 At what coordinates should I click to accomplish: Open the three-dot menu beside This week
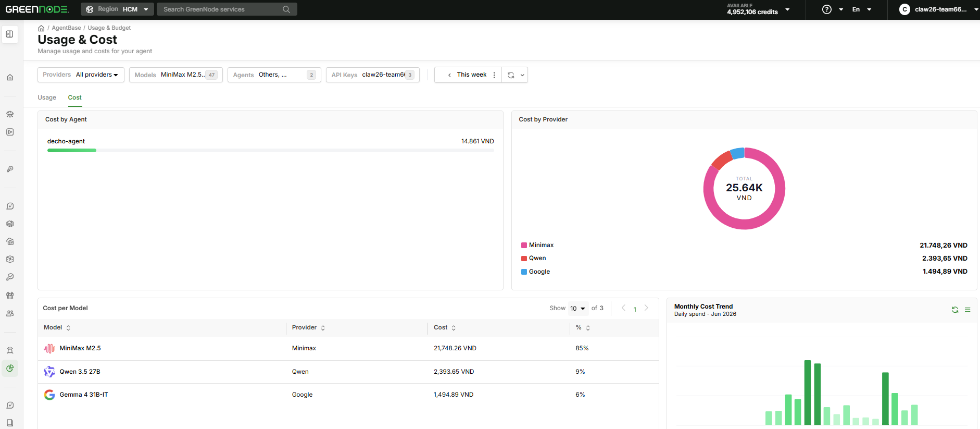point(494,75)
